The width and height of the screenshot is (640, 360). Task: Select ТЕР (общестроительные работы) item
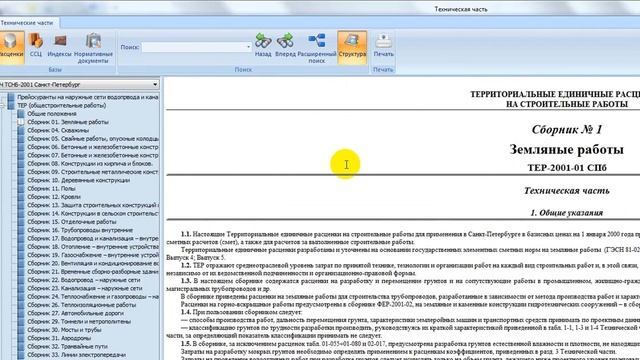(x=62, y=105)
